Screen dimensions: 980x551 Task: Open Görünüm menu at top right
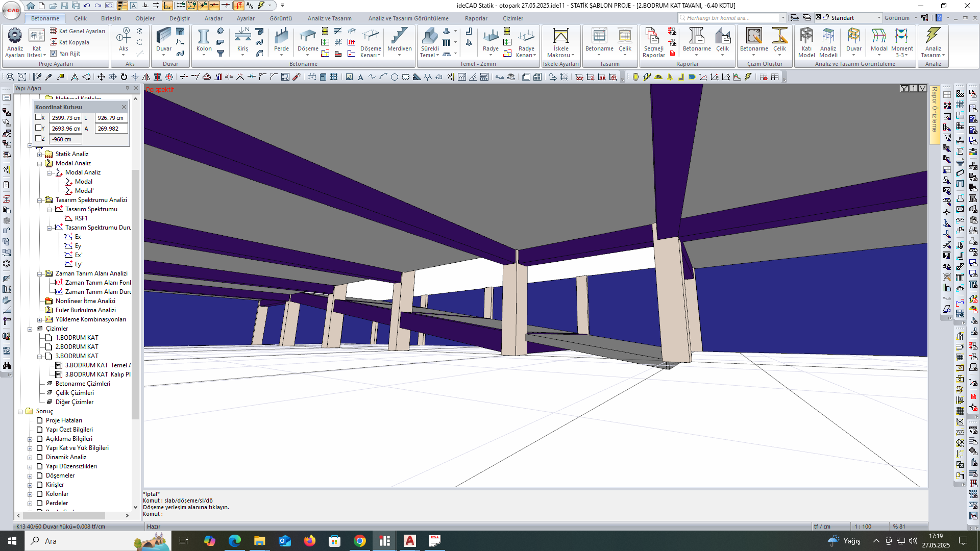900,18
